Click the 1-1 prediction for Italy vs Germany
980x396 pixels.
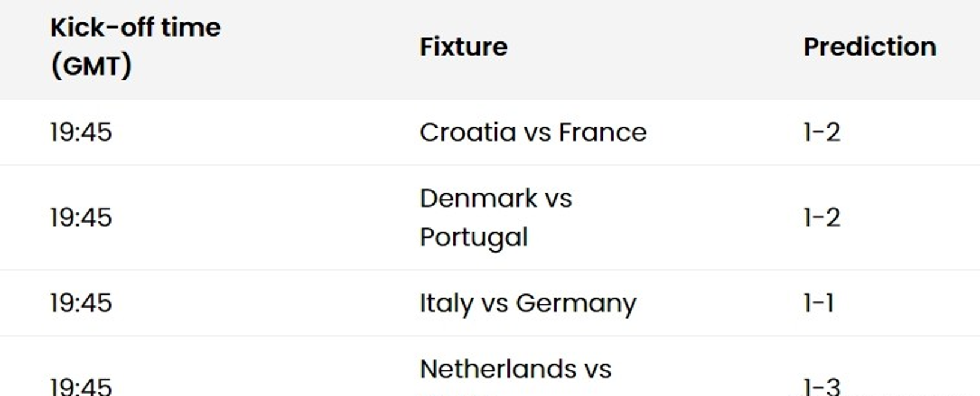[819, 304]
